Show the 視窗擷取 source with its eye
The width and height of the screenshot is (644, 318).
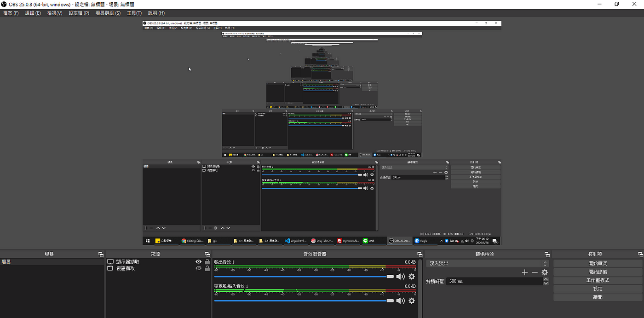click(199, 268)
